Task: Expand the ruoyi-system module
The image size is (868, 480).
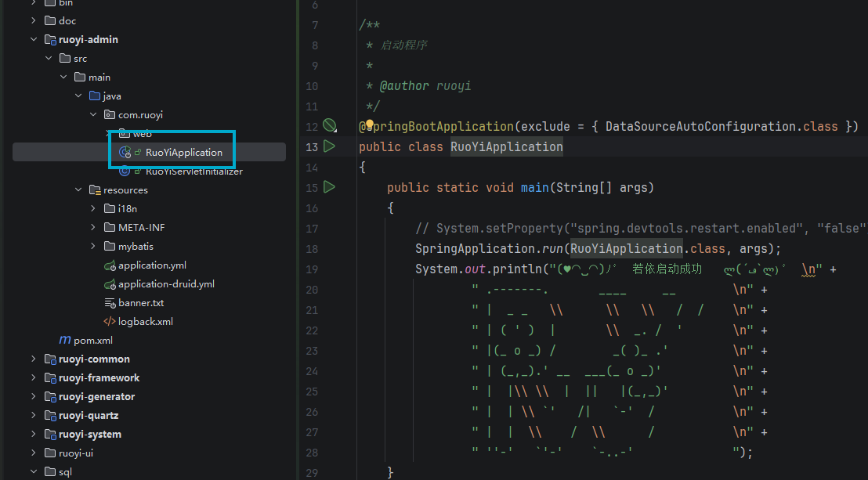Action: tap(34, 434)
